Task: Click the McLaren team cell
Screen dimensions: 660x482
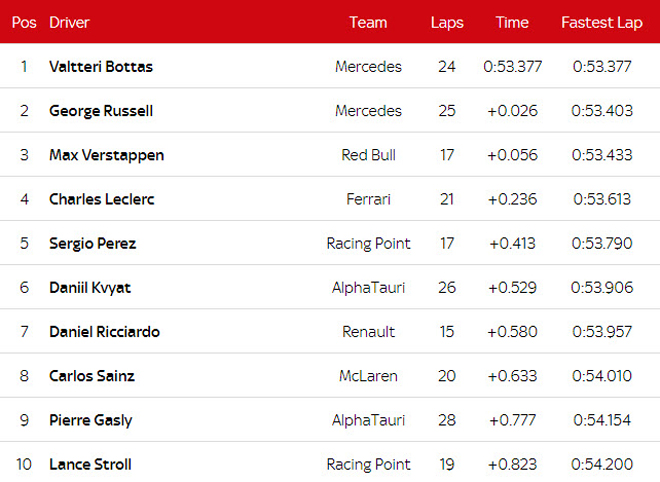Action: click(368, 376)
